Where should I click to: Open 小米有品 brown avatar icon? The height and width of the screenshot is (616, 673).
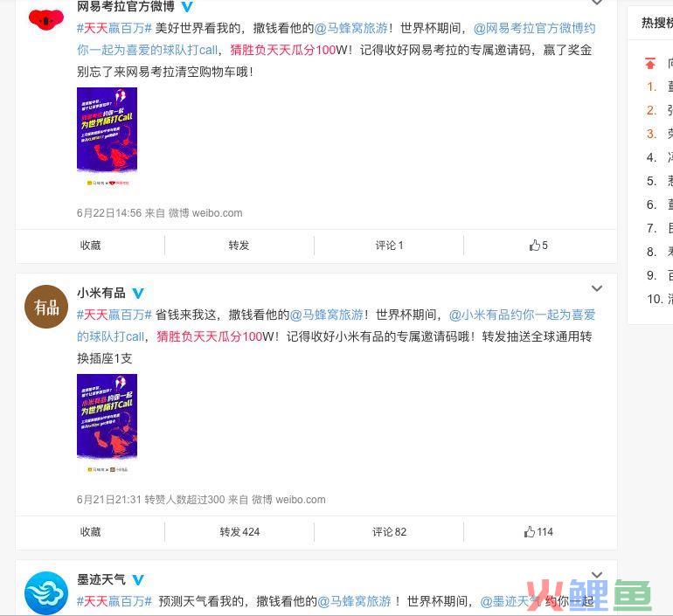[x=46, y=307]
